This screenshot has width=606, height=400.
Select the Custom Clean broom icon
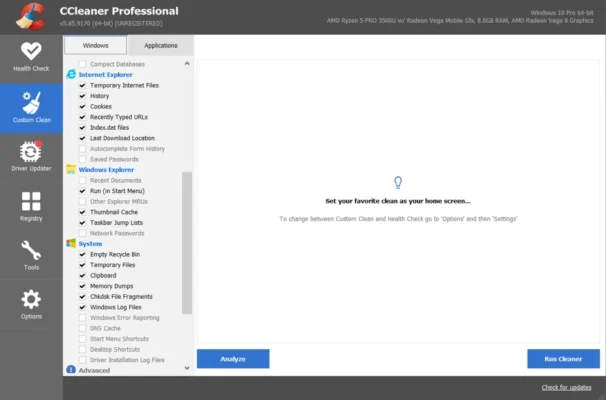30,105
